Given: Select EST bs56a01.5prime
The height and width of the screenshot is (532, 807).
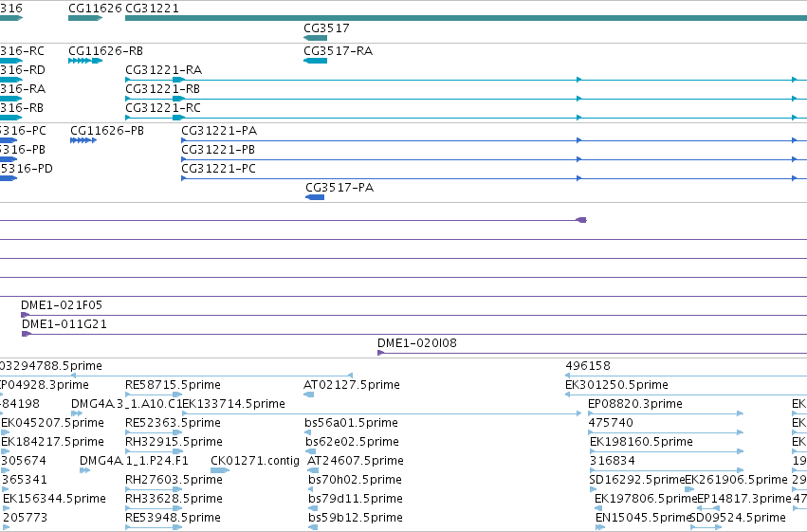Looking at the screenshot, I should pyautogui.click(x=351, y=422).
